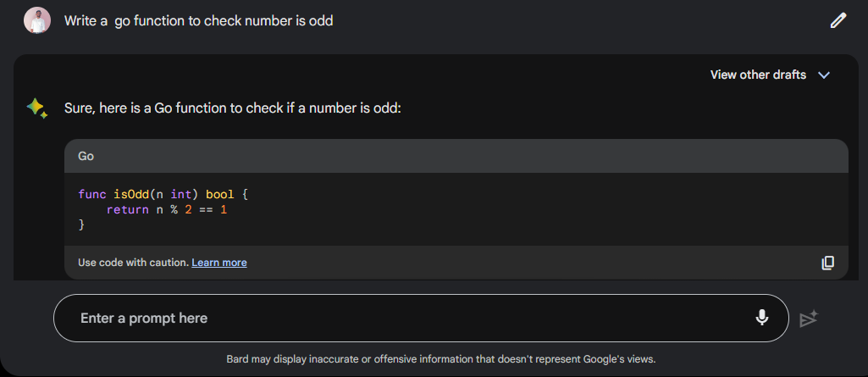The height and width of the screenshot is (377, 868).
Task: Click the Bard sparkle logo
Action: point(36,108)
